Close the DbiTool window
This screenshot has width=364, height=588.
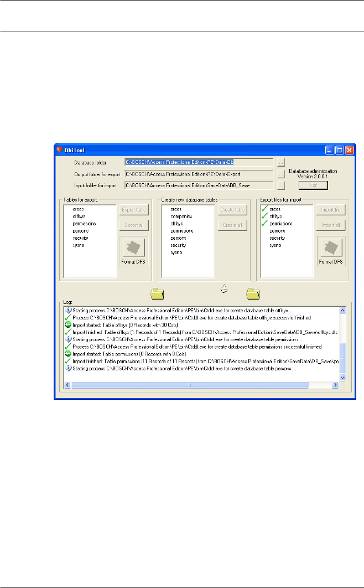point(350,150)
